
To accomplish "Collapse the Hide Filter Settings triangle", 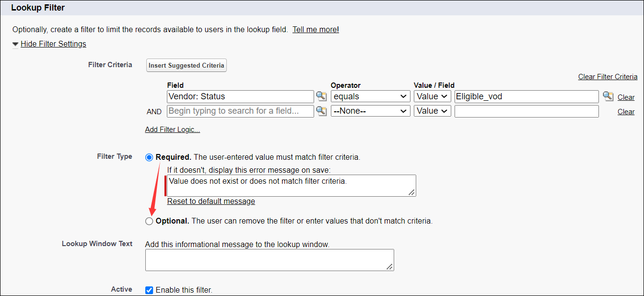I will click(15, 44).
